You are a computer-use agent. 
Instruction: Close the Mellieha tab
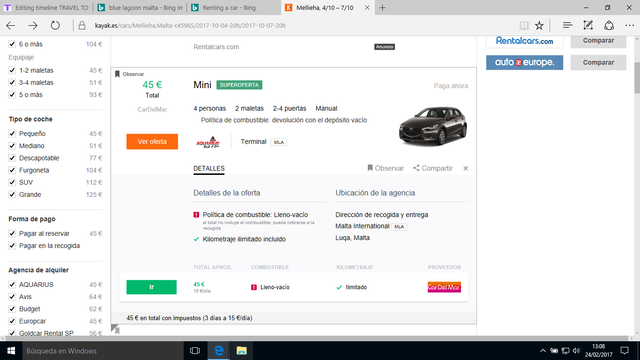coord(367,8)
